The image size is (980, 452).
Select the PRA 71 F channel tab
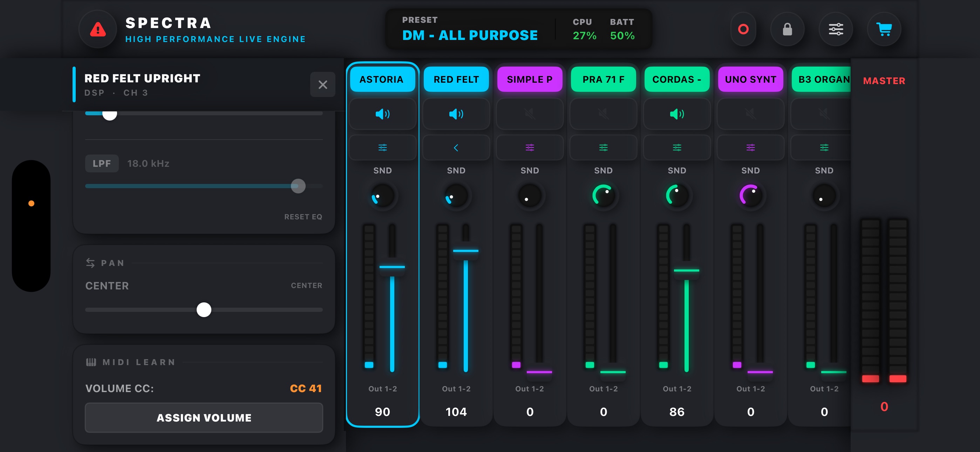(603, 79)
